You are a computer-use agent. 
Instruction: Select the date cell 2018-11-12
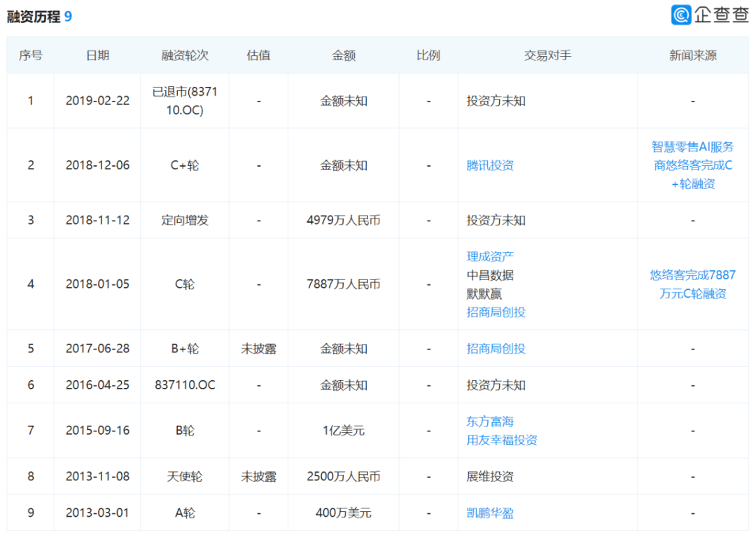97,221
